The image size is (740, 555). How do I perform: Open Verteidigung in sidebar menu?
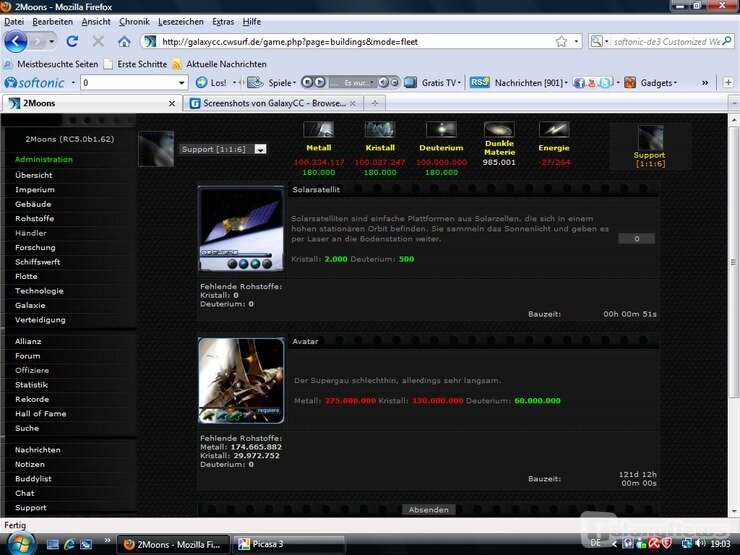pyautogui.click(x=40, y=320)
